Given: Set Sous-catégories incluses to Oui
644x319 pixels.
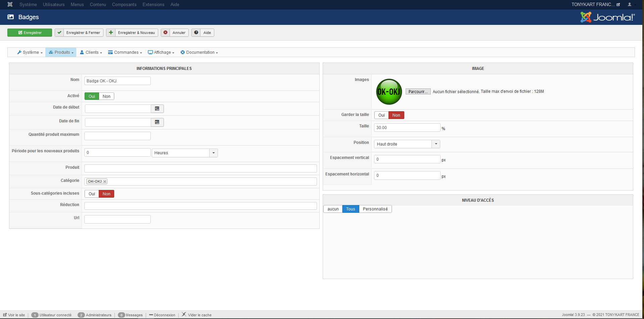Looking at the screenshot, I should 92,194.
